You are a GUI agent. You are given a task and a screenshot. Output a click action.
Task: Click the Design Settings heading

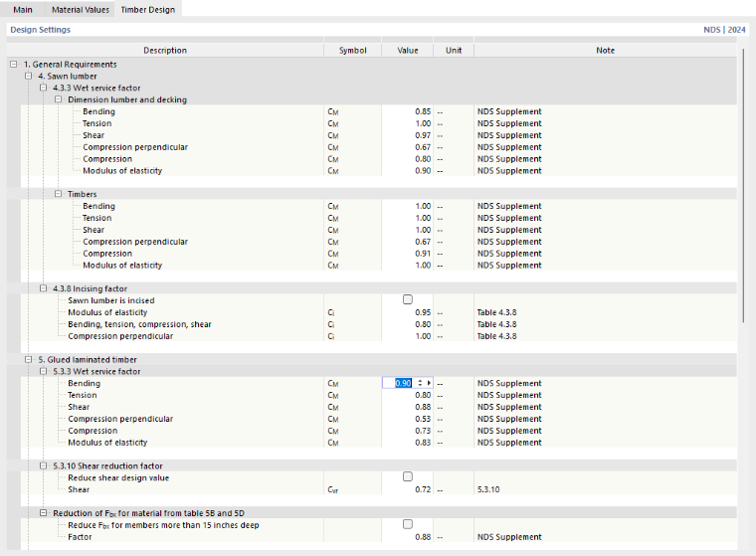[x=40, y=30]
